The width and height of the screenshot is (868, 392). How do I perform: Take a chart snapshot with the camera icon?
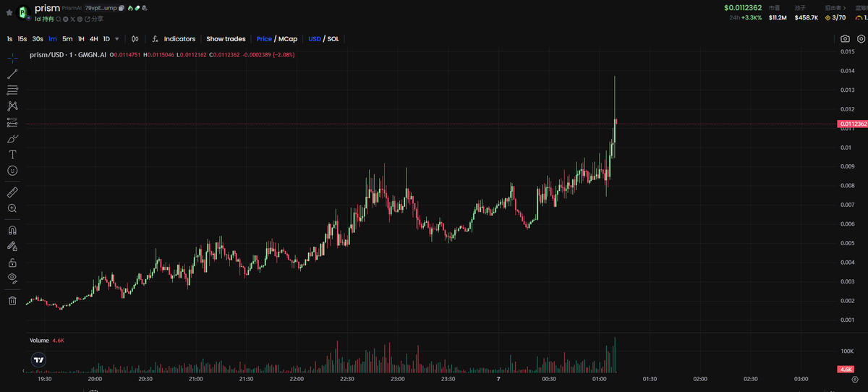coord(845,39)
